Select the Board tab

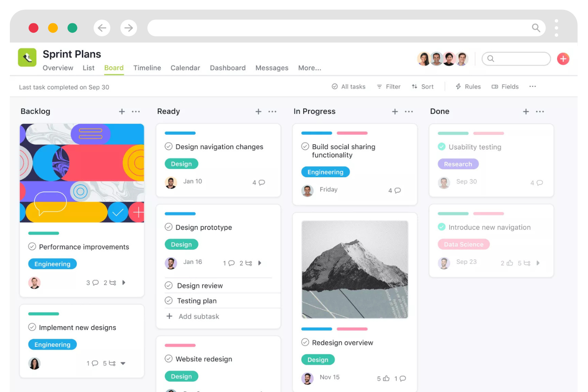(x=114, y=68)
